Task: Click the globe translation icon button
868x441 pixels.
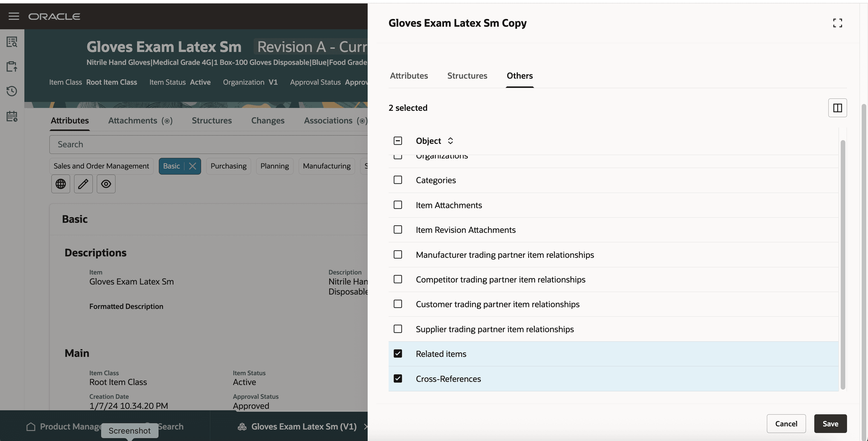Action: (61, 184)
